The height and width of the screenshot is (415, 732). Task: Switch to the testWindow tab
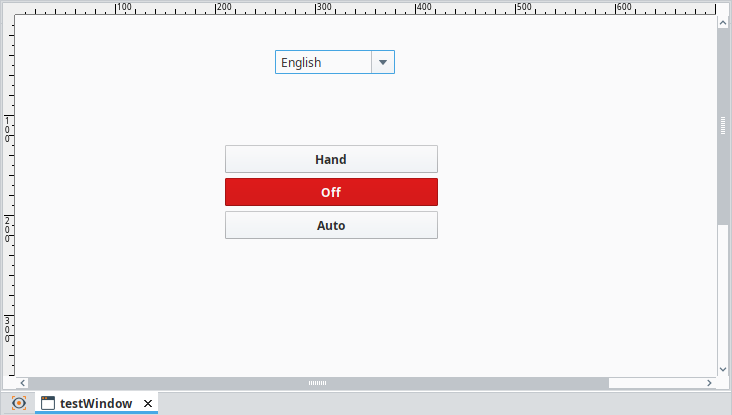click(x=95, y=403)
